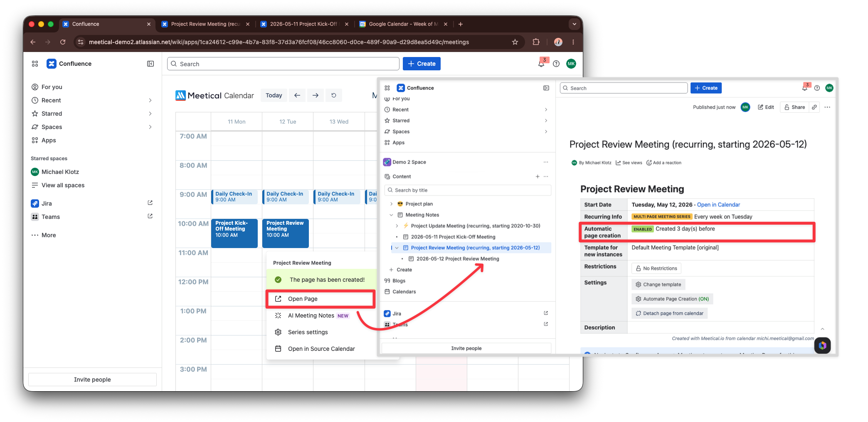Click the floating assistant icon bottom right
The height and width of the screenshot is (422, 868).
click(x=822, y=345)
